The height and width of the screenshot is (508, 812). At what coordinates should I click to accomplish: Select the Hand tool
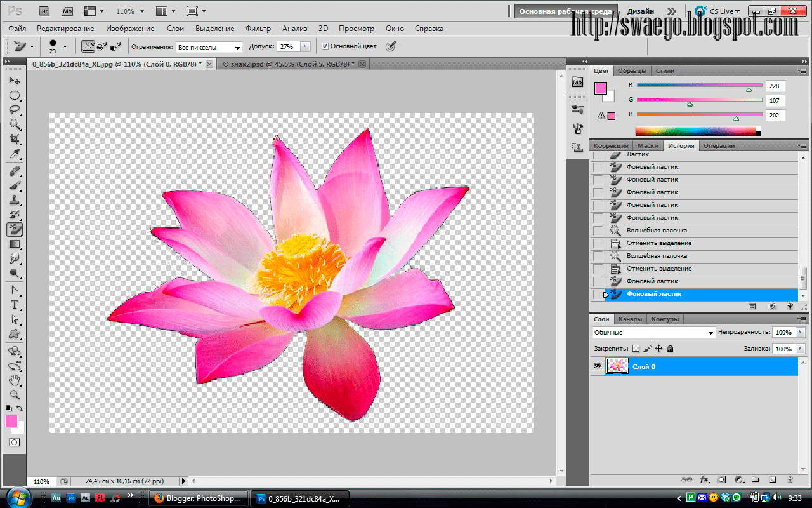pos(14,380)
